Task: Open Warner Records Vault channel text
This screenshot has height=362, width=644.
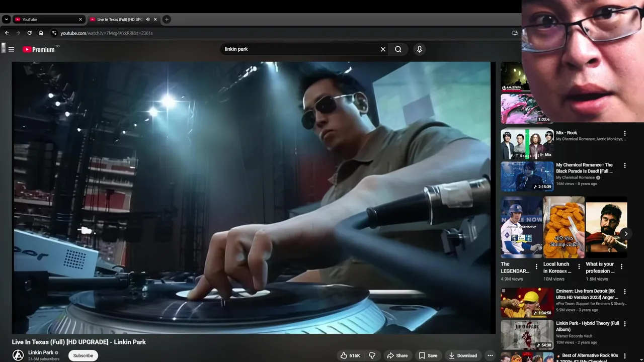Action: pos(574,336)
